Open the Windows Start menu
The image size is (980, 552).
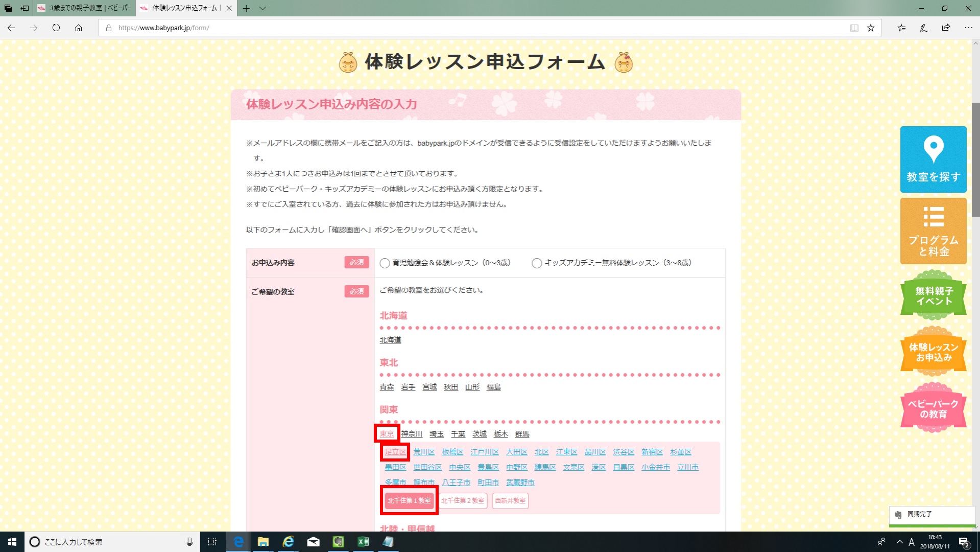[12, 542]
